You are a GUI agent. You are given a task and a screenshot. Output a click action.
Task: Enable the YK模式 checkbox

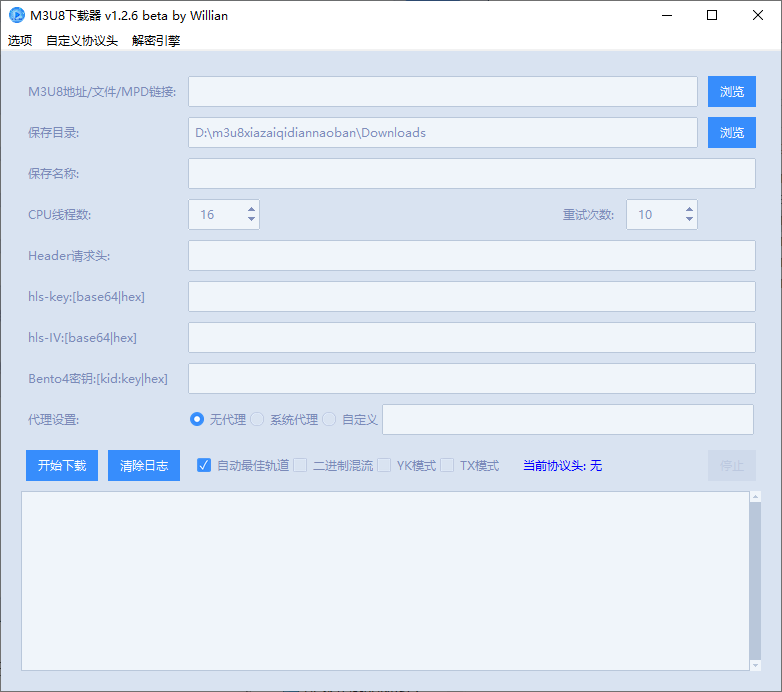coord(384,465)
